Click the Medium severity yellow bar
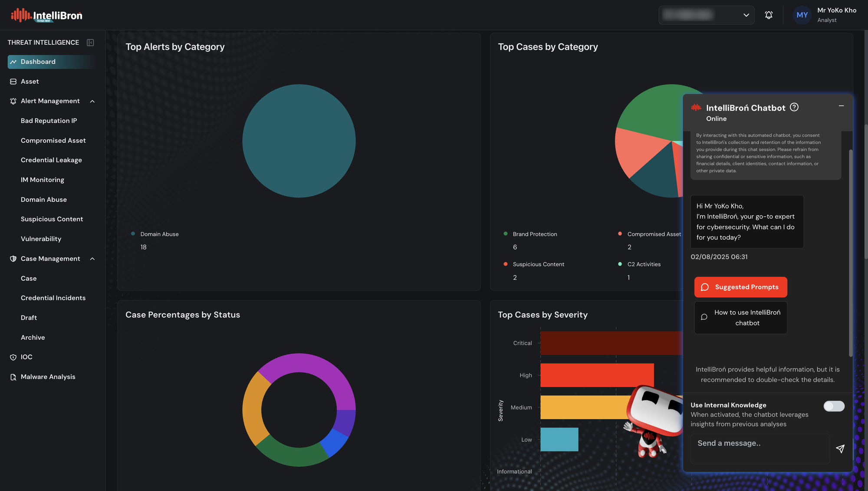The width and height of the screenshot is (868, 491). click(584, 407)
